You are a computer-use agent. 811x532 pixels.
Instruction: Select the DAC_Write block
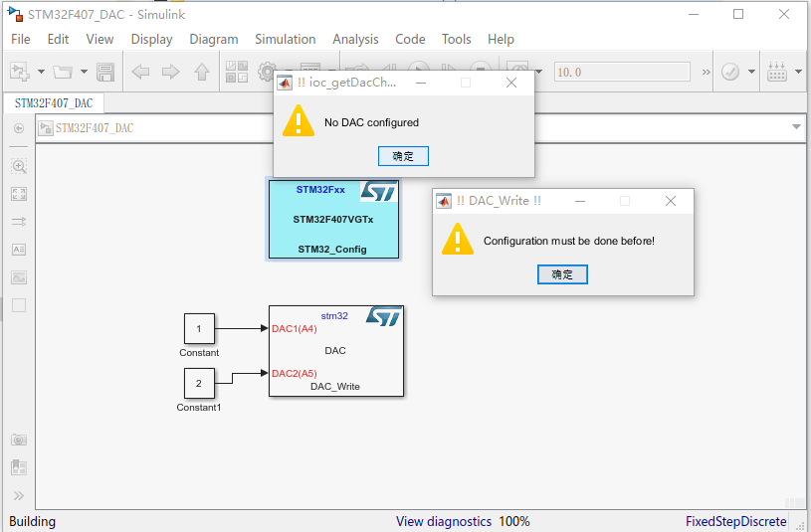(336, 351)
